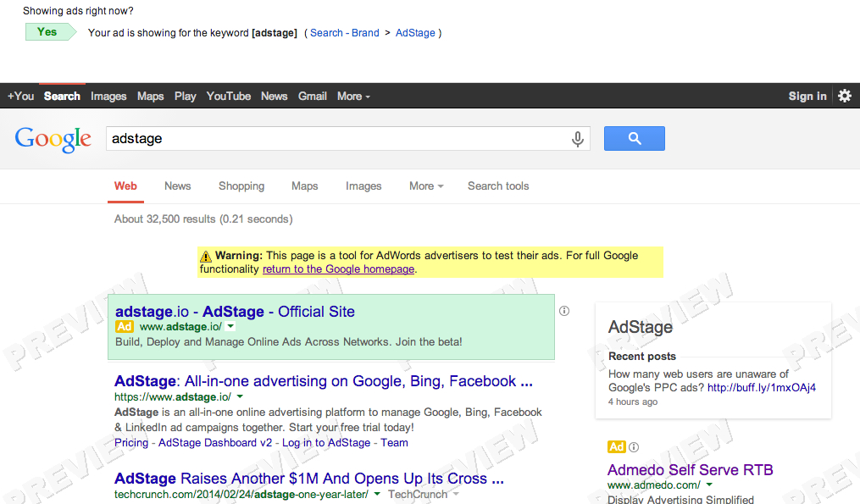
Task: Click the info icon beside AdStage ad
Action: click(x=564, y=311)
